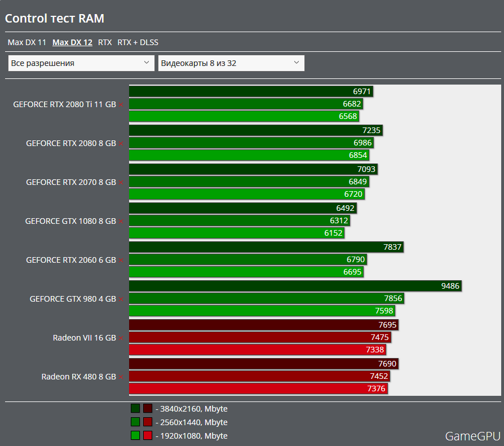Remove Radeon VII 16 GB with red X
The image size is (504, 446).
coord(121,338)
